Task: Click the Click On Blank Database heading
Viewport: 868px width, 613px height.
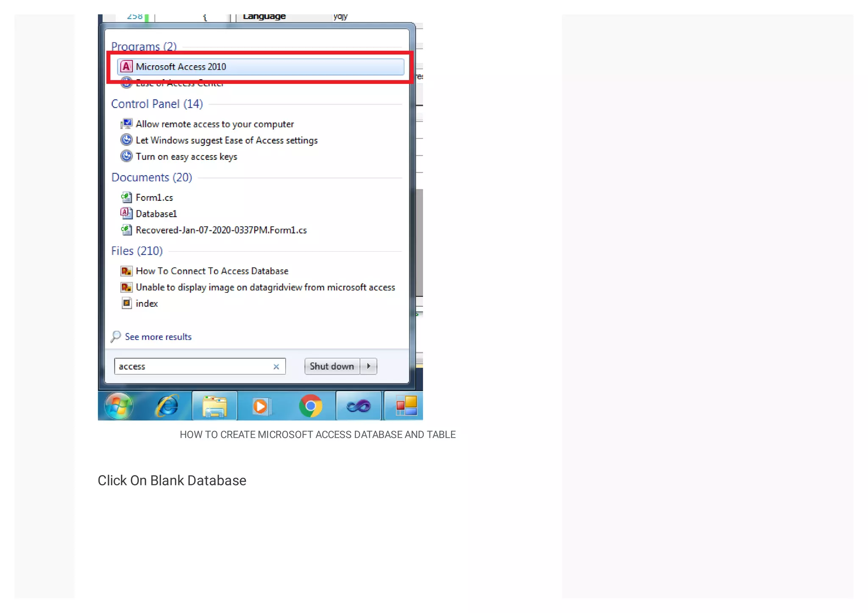Action: [172, 481]
